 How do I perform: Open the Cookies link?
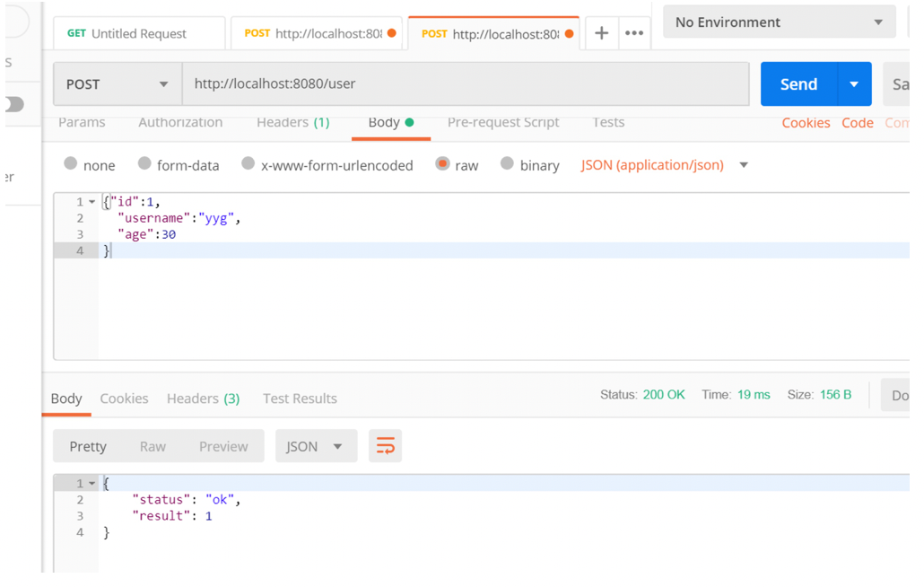coord(806,123)
